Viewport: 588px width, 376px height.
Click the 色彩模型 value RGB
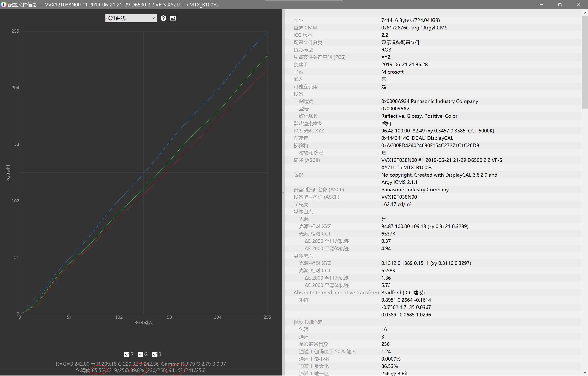[386, 50]
